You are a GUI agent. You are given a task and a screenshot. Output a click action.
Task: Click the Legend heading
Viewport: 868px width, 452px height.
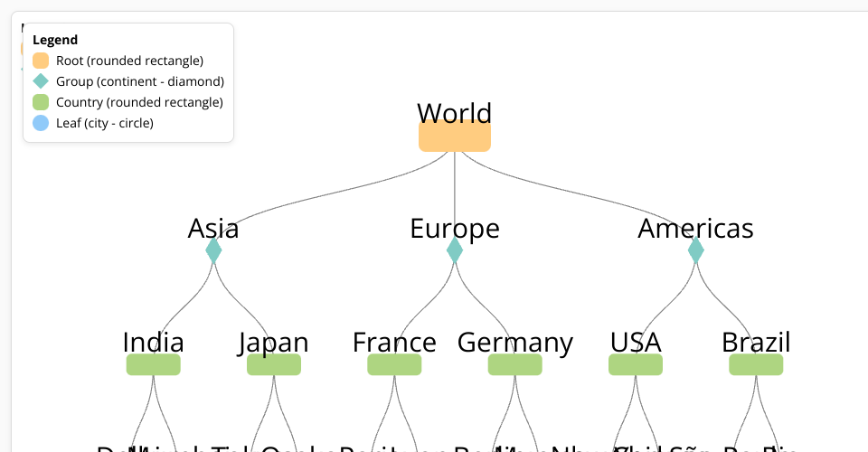tap(55, 40)
